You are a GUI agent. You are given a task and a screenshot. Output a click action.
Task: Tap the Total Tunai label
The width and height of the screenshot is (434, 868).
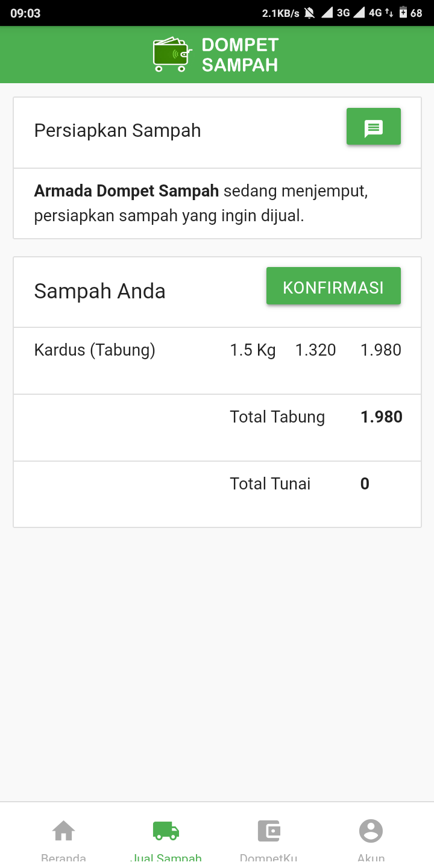pyautogui.click(x=270, y=484)
